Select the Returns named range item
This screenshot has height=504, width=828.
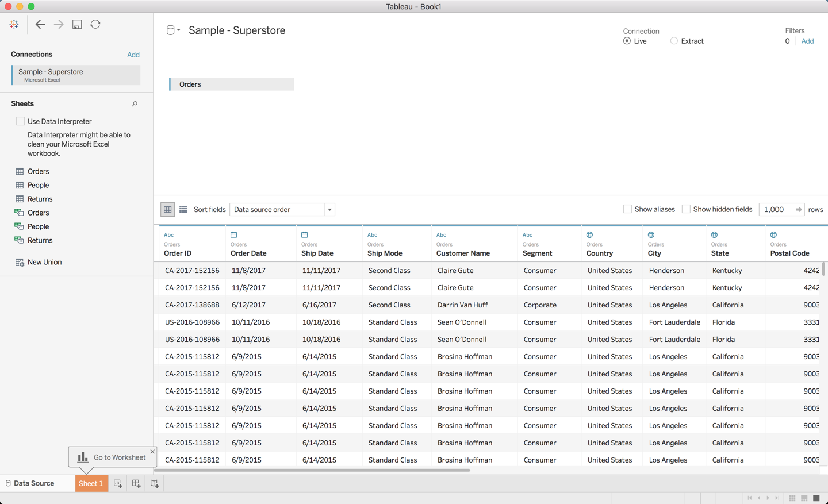(34, 240)
